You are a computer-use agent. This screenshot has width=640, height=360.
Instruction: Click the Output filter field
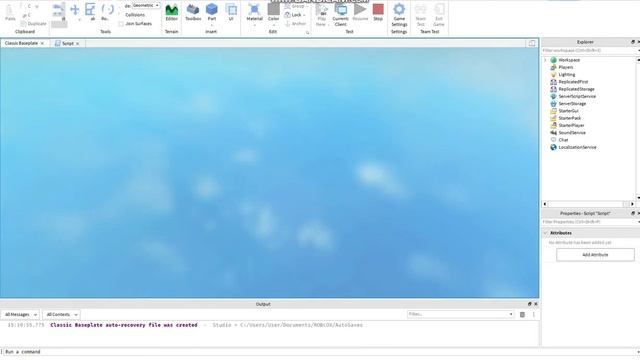tap(460, 314)
